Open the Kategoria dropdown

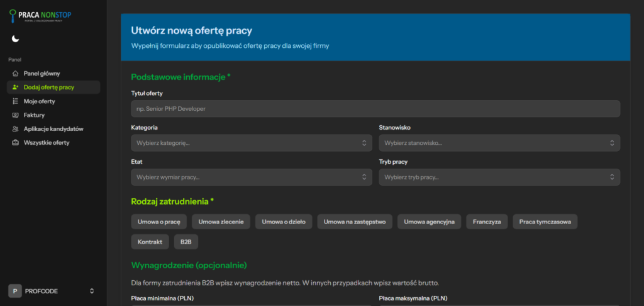pyautogui.click(x=251, y=143)
